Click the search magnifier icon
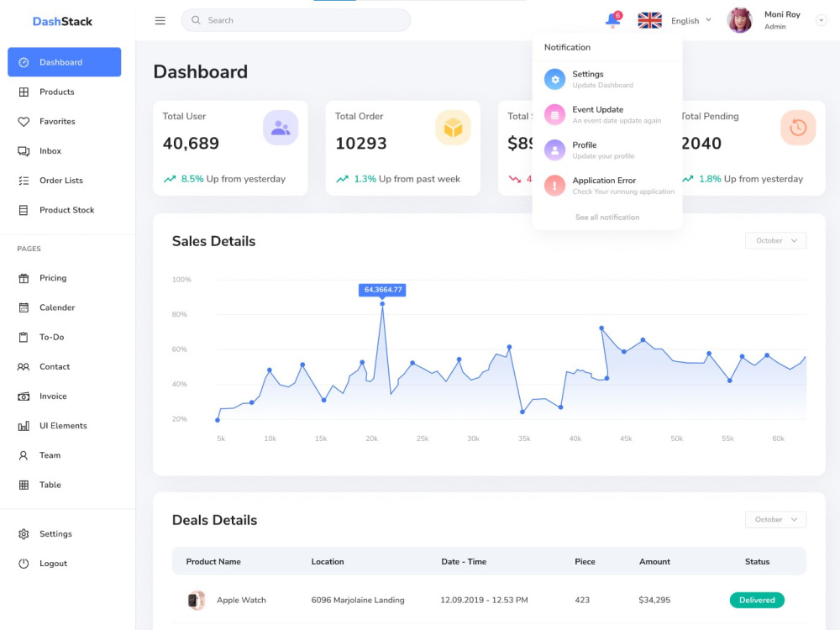This screenshot has height=630, width=840. tap(196, 20)
